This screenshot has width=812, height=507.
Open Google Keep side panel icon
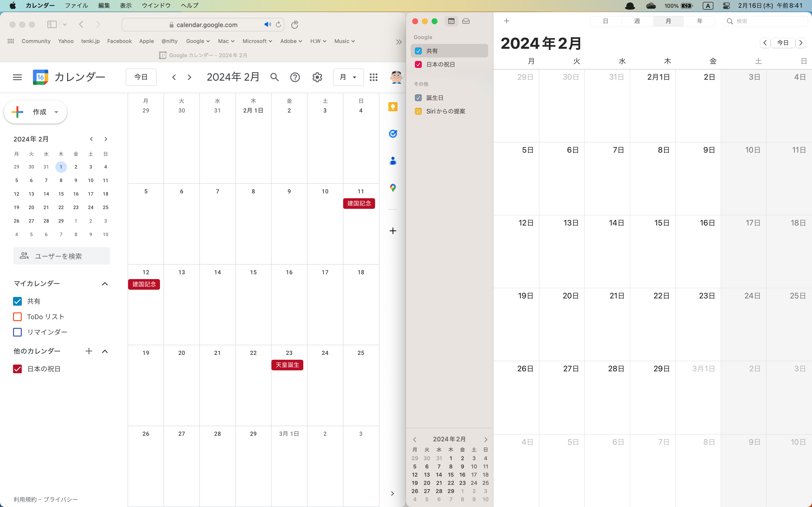392,107
